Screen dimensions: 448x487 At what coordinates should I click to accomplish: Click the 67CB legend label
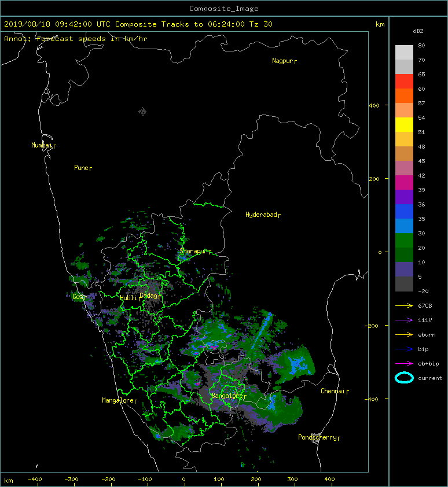(x=425, y=305)
